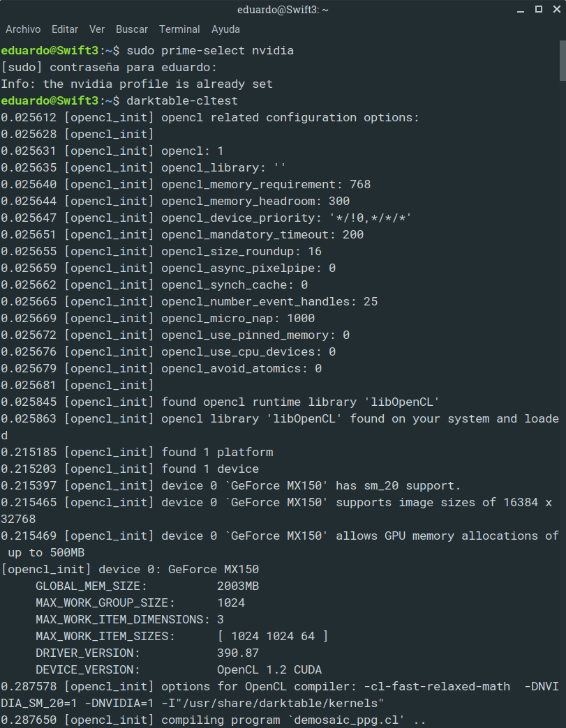Screen dimensions: 566x728
Task: Open the Archivo menu
Action: point(23,29)
